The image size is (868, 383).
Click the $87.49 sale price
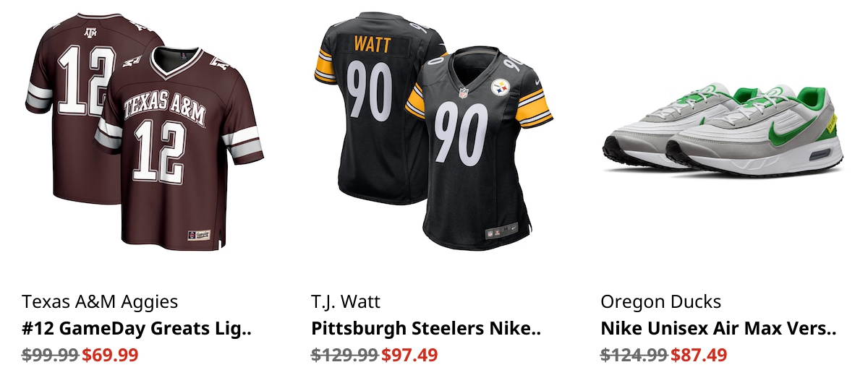[x=699, y=355]
